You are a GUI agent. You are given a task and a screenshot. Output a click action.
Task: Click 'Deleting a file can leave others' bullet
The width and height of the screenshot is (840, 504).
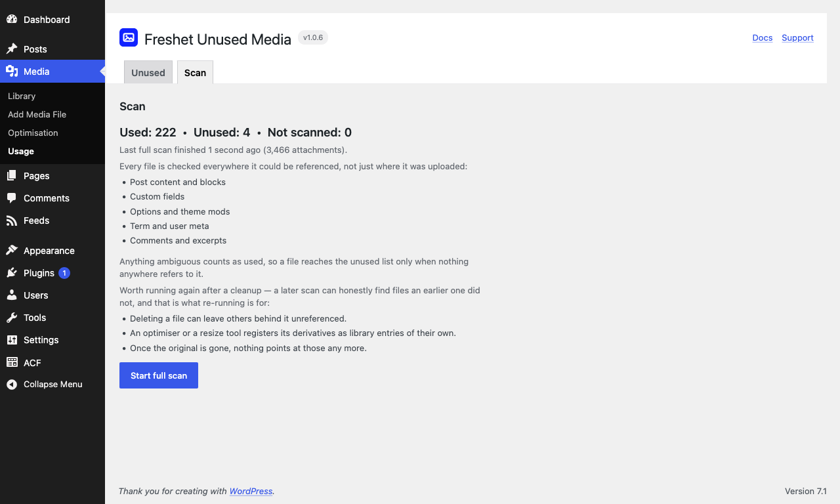(x=238, y=319)
